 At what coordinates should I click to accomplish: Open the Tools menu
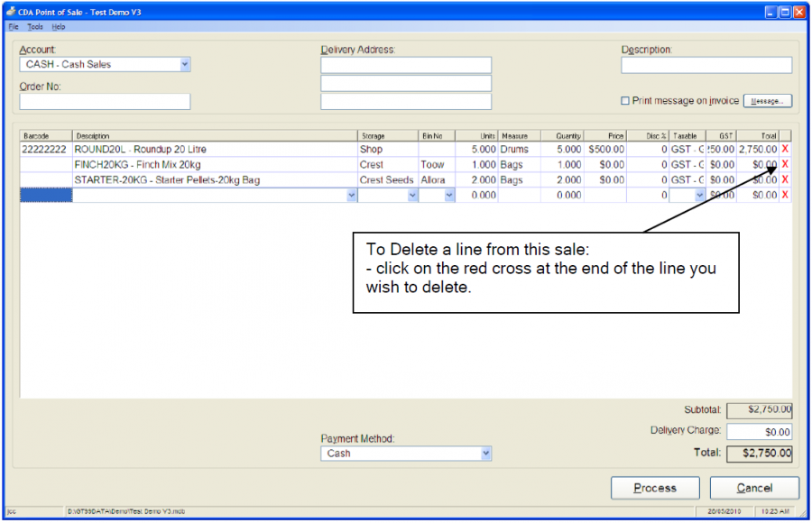coord(34,26)
